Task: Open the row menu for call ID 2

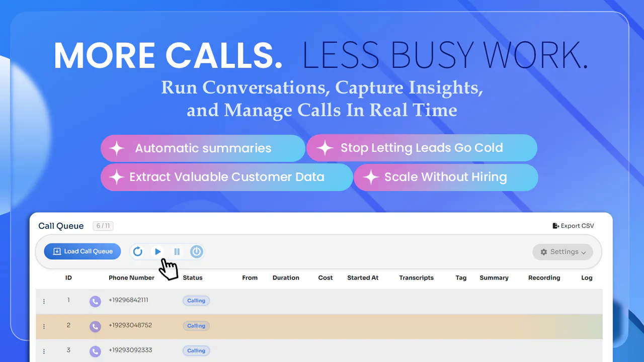Action: pyautogui.click(x=44, y=326)
